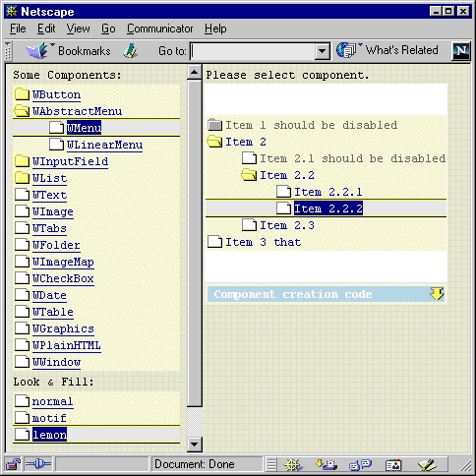The width and height of the screenshot is (476, 476).
Task: Choose the lemon look and fill
Action: pos(49,435)
